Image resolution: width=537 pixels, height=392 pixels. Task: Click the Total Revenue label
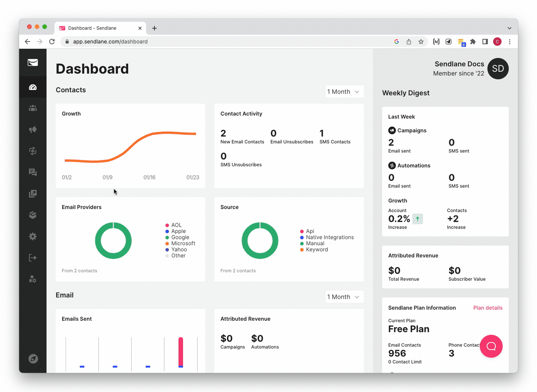[404, 279]
